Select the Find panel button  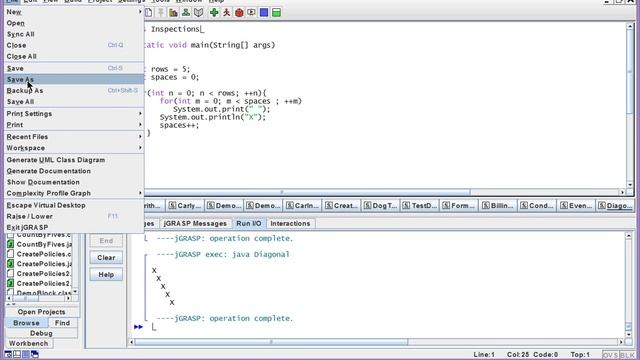click(x=62, y=323)
